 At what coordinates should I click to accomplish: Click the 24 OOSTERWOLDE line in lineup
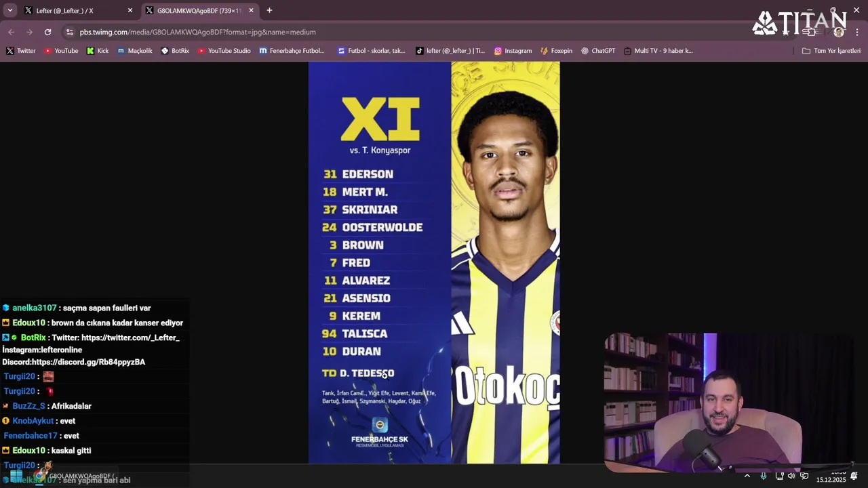[372, 228]
